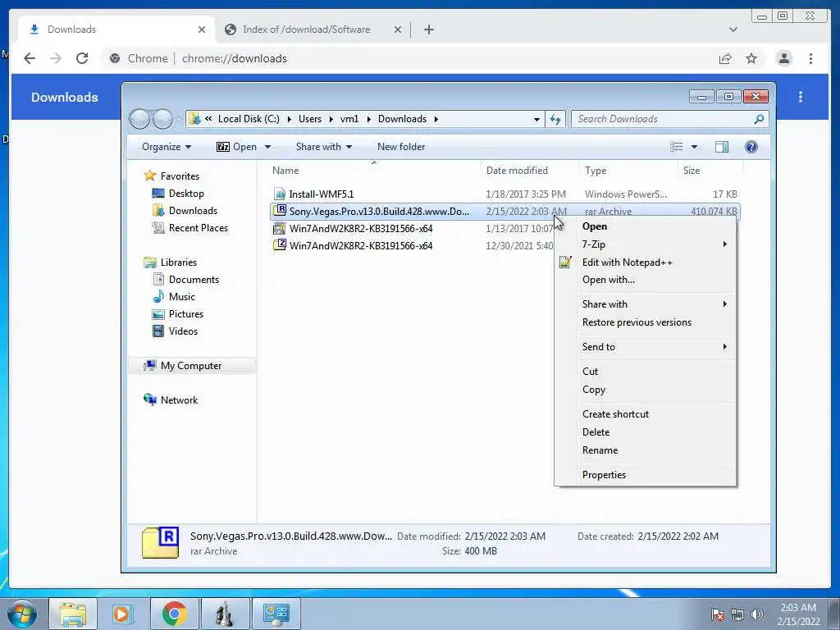Expand the Open button dropdown arrow
The image size is (840, 630).
(268, 147)
